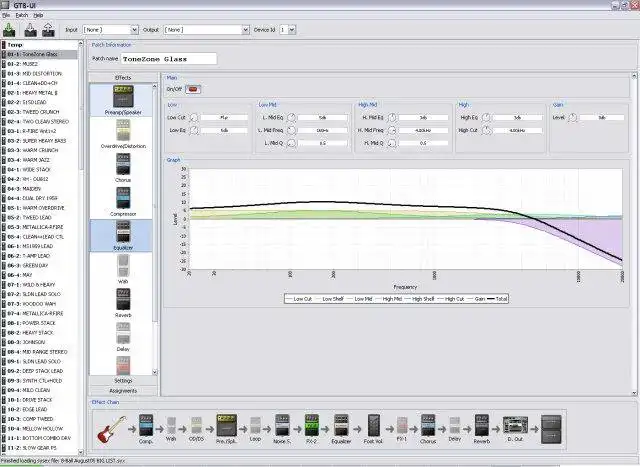Click the Patch name text field
The height and width of the screenshot is (467, 640).
point(169,59)
